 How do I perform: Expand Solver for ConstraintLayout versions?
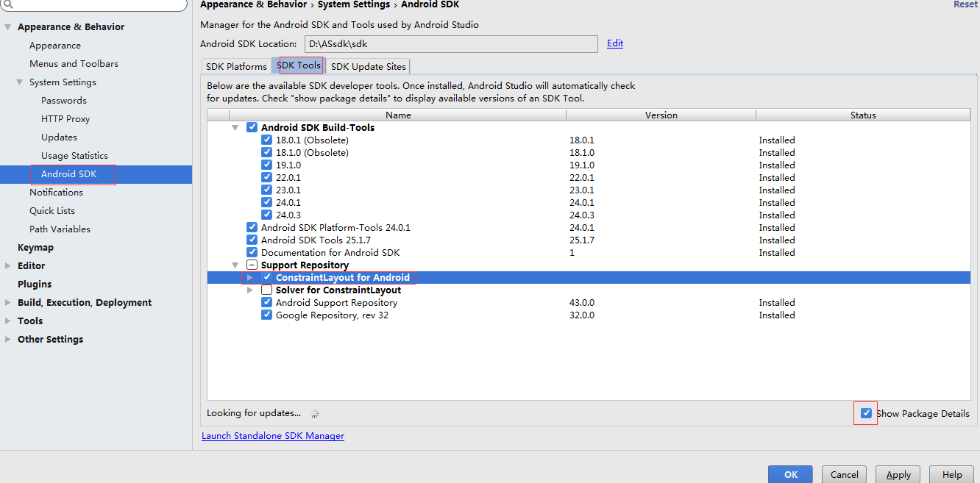coord(250,290)
